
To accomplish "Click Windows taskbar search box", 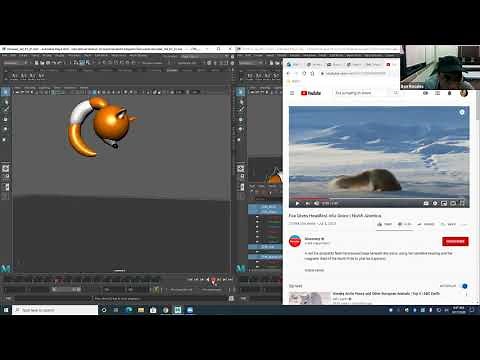I will [55, 310].
